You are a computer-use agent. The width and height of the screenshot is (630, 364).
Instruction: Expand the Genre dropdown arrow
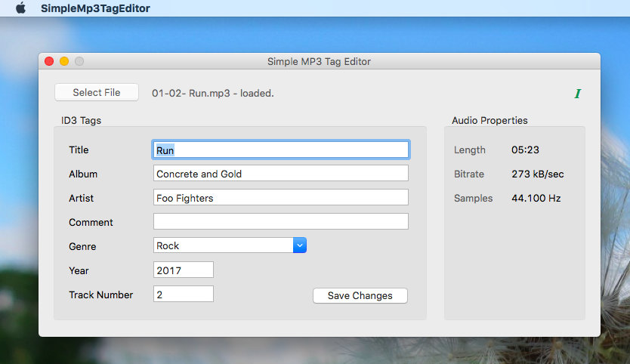click(300, 245)
